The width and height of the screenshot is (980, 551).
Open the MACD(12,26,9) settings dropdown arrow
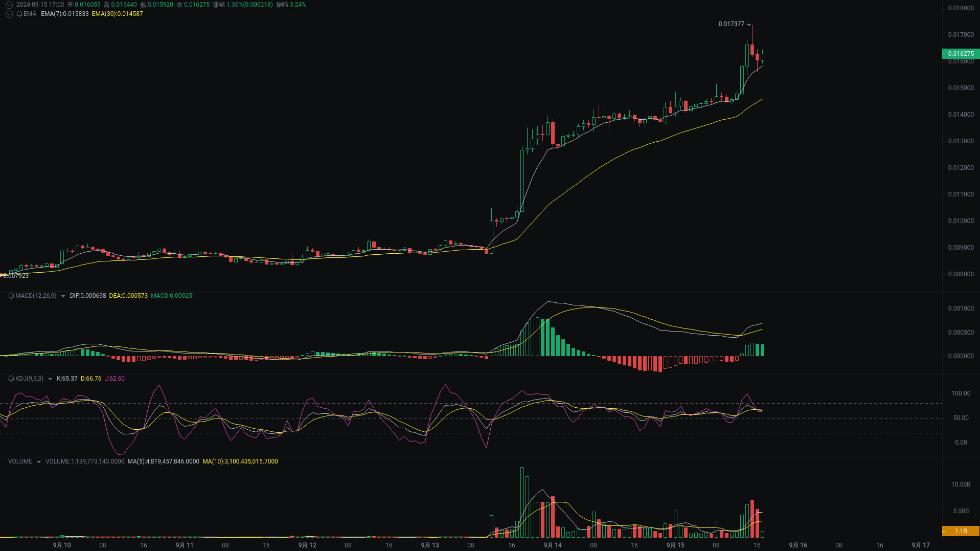63,296
